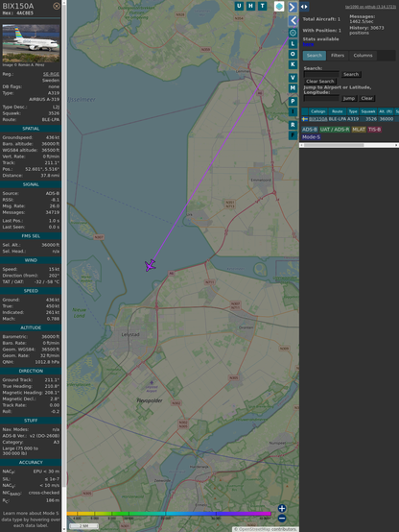399x532 pixels.
Task: Switch to the Search tab
Action: (315, 56)
